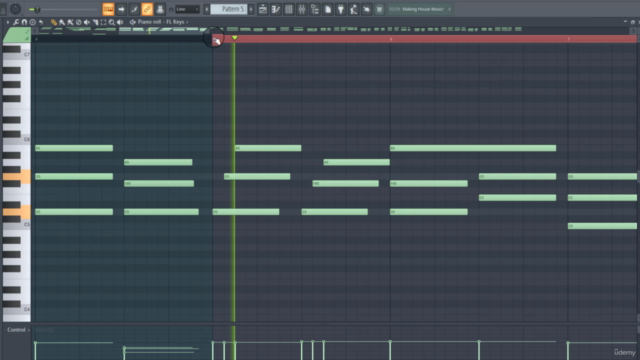Select the Paint drum sequence tool

tap(70, 22)
